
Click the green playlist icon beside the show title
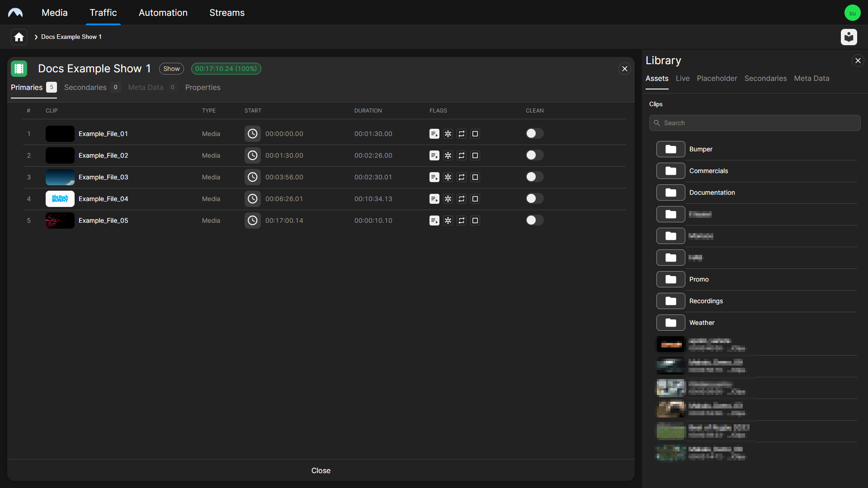pos(19,68)
